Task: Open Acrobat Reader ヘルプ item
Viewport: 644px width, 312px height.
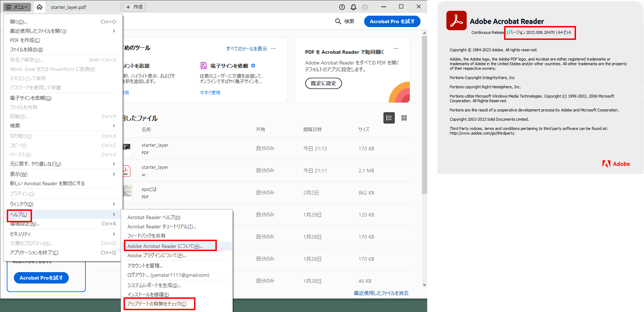Action: pos(177,217)
